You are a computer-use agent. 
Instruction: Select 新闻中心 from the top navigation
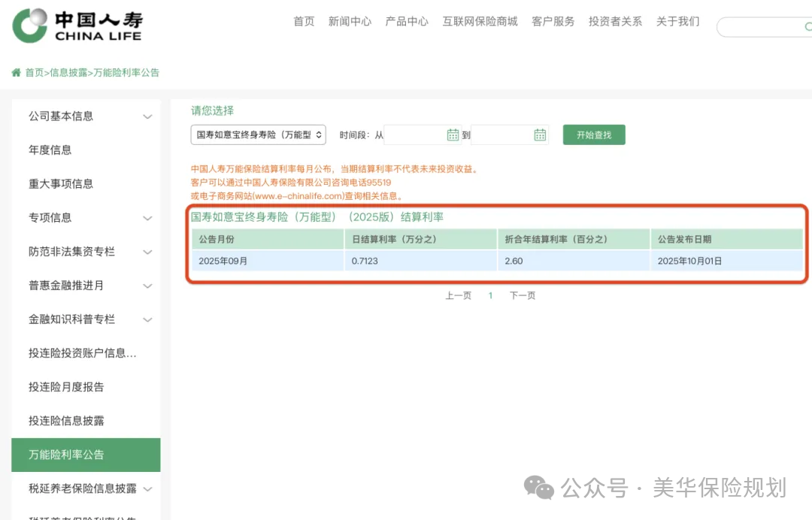(350, 22)
